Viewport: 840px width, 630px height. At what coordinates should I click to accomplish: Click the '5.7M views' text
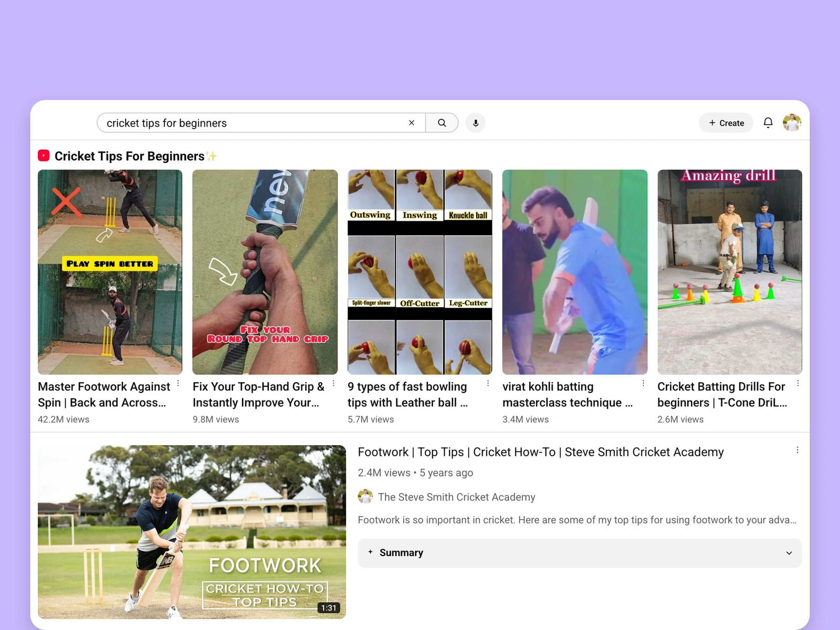point(371,419)
